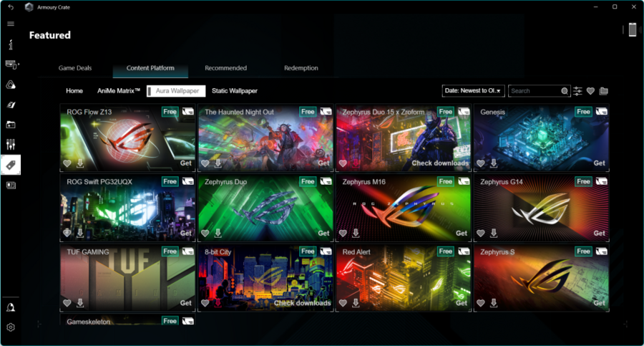Open the Redemption tab
Image resolution: width=644 pixels, height=346 pixels.
click(301, 68)
